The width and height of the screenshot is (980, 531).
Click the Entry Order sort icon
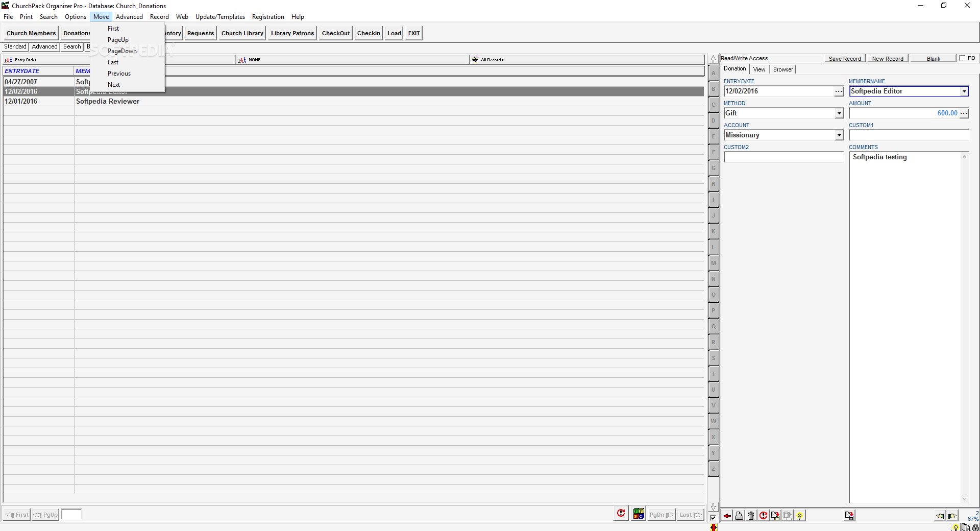pos(8,60)
